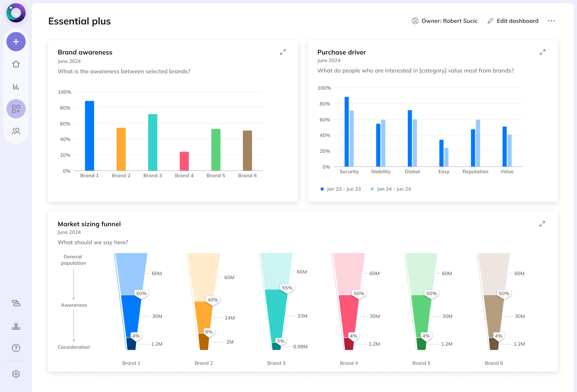Screen dimensions: 577x392
Task: Click the purple plus create button
Action: (x=16, y=42)
